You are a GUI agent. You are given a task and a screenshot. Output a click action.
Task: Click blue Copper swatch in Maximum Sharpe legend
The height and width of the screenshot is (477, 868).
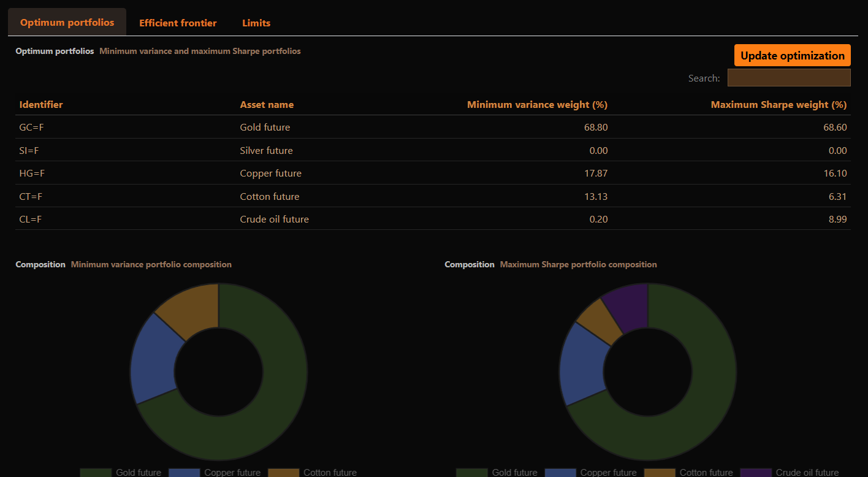(560, 473)
